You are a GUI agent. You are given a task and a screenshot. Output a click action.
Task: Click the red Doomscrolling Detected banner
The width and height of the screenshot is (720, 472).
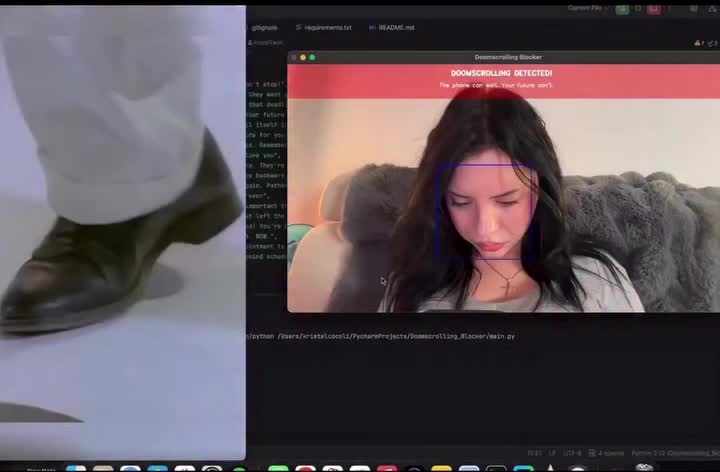point(501,79)
